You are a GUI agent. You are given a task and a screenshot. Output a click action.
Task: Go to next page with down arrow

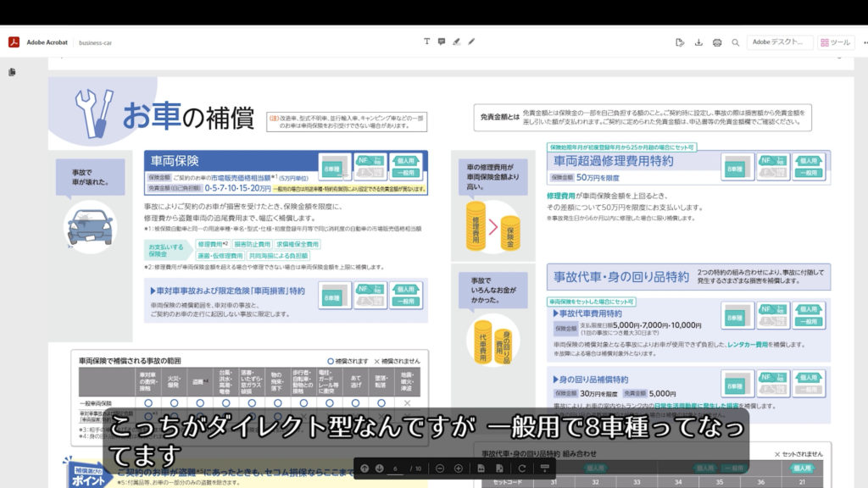click(x=380, y=469)
